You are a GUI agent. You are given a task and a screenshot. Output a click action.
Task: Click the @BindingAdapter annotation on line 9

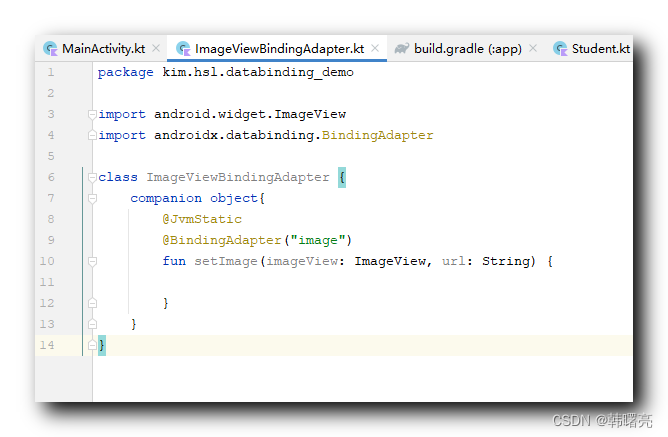[222, 241]
